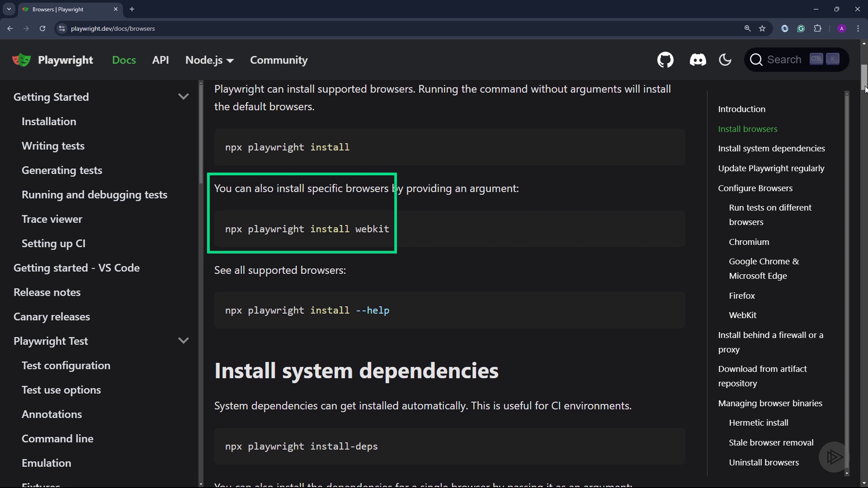Select the Browsers | Playwright tab
This screenshot has width=868, height=488.
click(70, 9)
